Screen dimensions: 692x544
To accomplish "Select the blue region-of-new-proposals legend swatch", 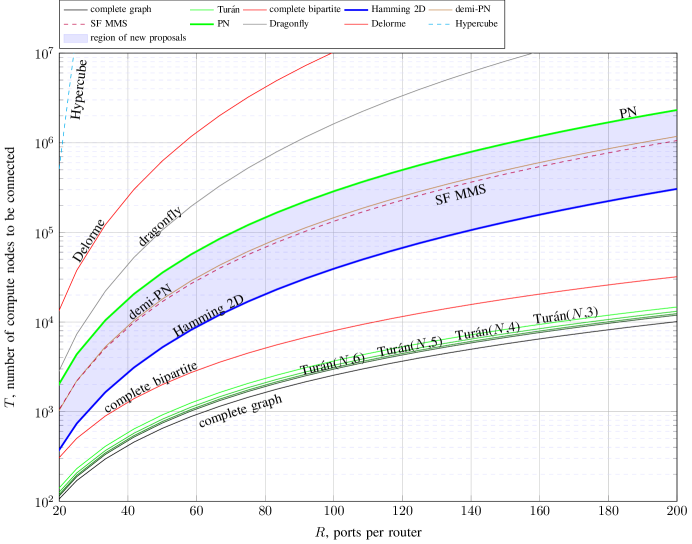I will pyautogui.click(x=75, y=38).
